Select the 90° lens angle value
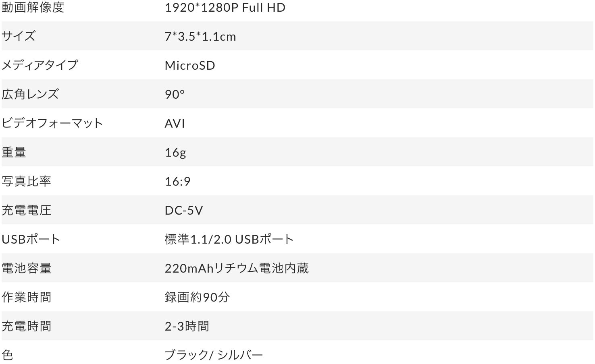Viewport: 595px width, 364px height. click(175, 95)
